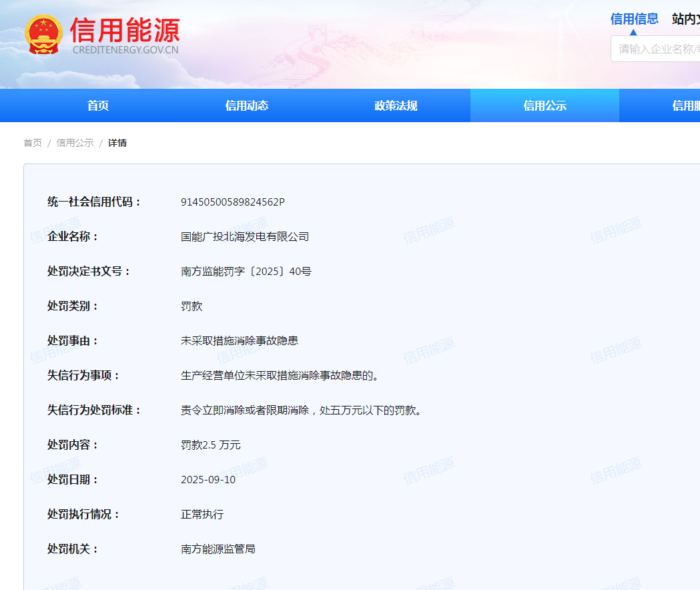Image resolution: width=700 pixels, height=590 pixels.
Task: Go to 政策法规 in the navigation bar
Action: [x=396, y=105]
